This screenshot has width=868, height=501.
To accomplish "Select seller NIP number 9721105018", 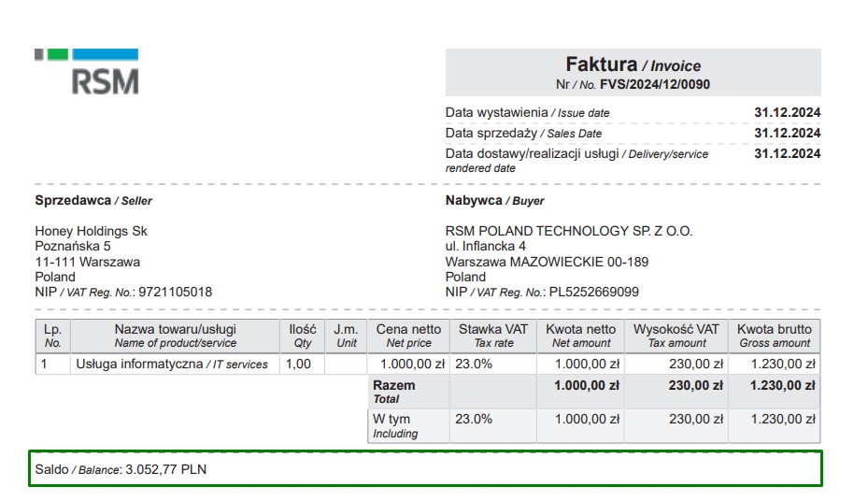I will 175,293.
